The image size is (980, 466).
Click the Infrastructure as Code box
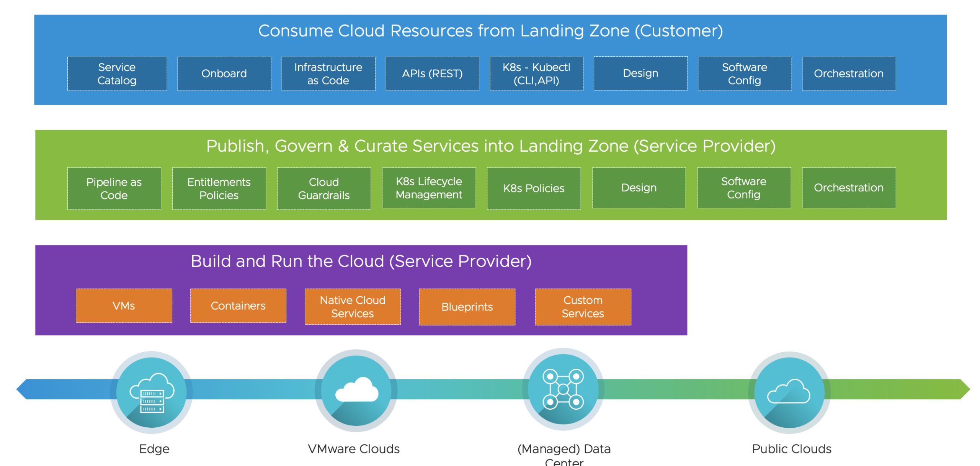pyautogui.click(x=328, y=74)
